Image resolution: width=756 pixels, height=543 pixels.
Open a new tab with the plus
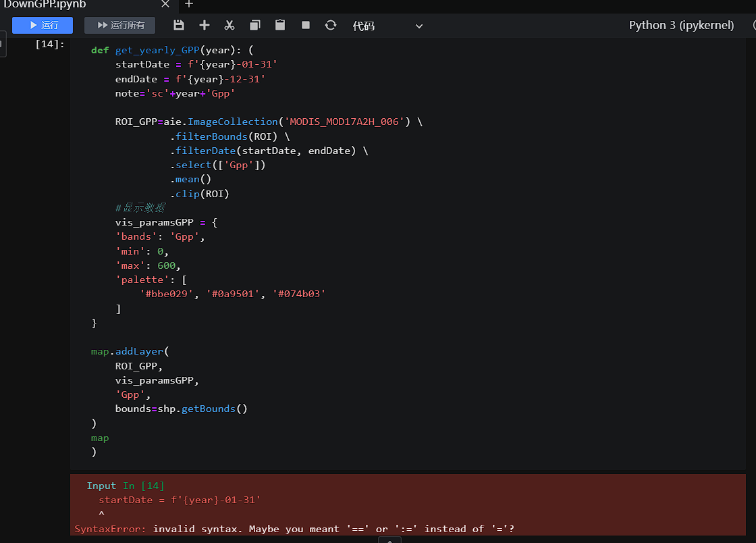point(189,4)
